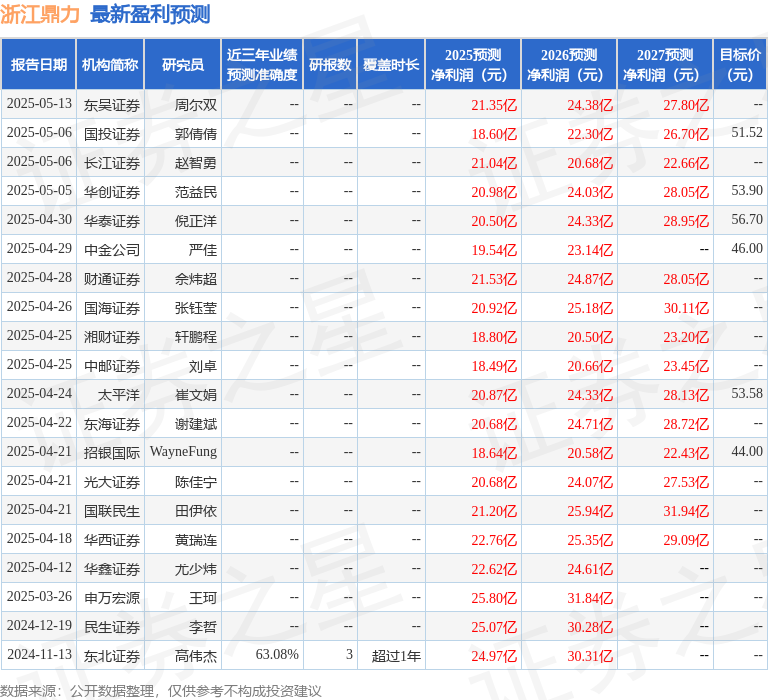This screenshot has width=768, height=700.
Task: Click the 报告日期 column header
Action: click(x=39, y=65)
